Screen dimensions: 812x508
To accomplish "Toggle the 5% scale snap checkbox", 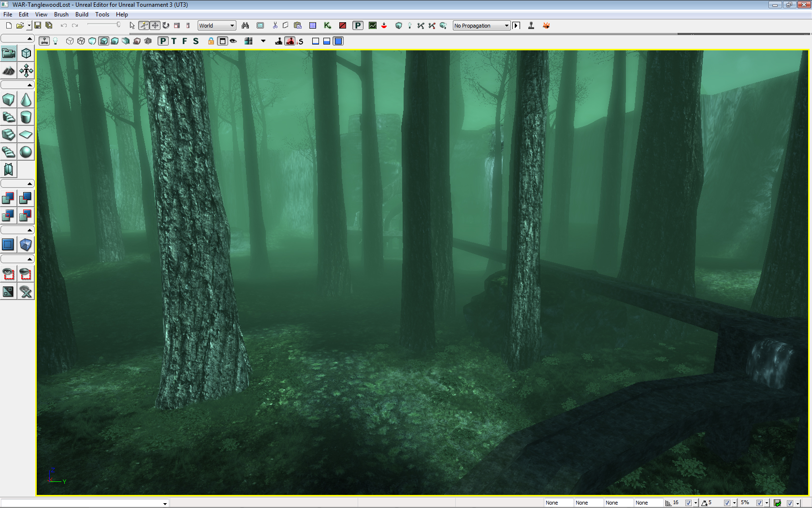I will [x=759, y=503].
